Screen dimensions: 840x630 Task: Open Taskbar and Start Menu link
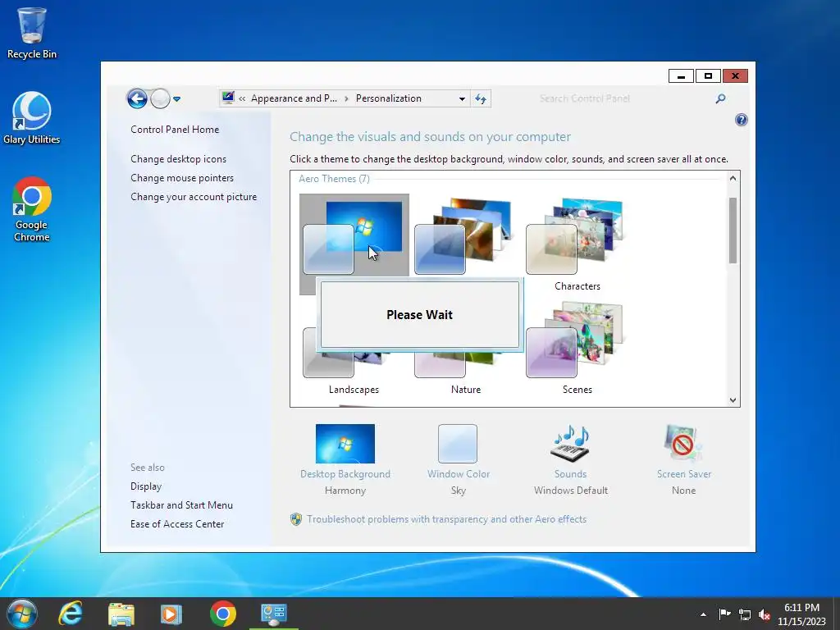click(181, 504)
